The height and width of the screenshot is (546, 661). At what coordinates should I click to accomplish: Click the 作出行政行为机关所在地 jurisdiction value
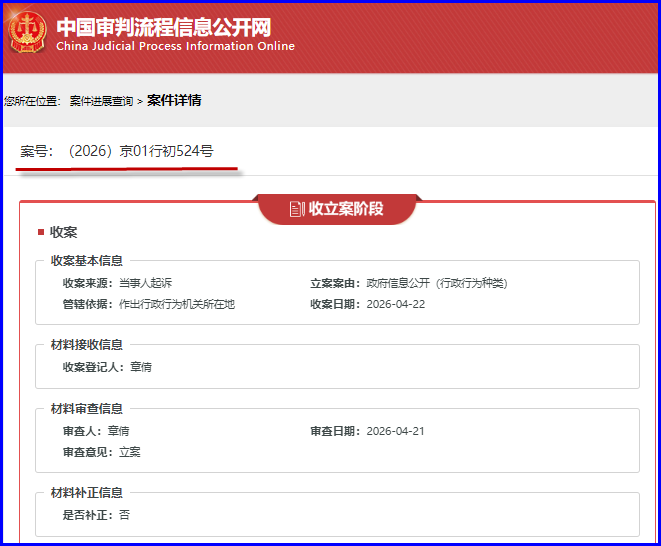click(x=177, y=304)
